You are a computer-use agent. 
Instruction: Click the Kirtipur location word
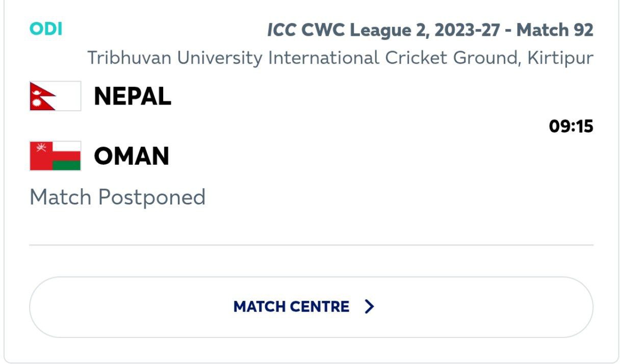[560, 58]
